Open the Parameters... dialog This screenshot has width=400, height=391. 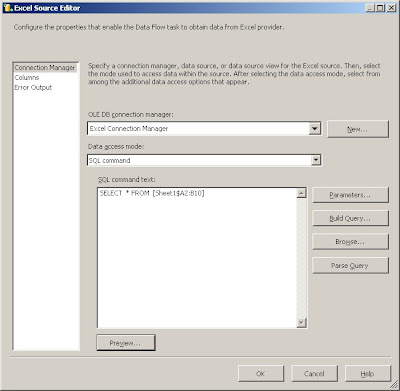coord(350,195)
